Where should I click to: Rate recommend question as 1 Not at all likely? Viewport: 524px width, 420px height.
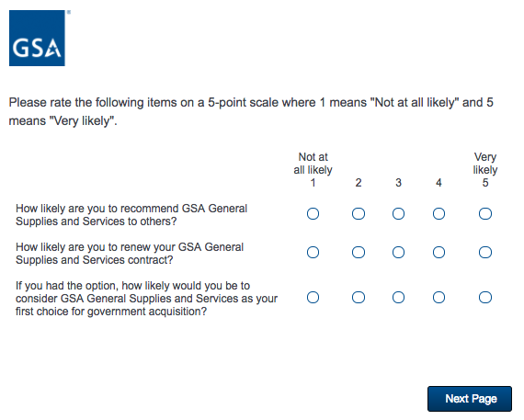[313, 214]
